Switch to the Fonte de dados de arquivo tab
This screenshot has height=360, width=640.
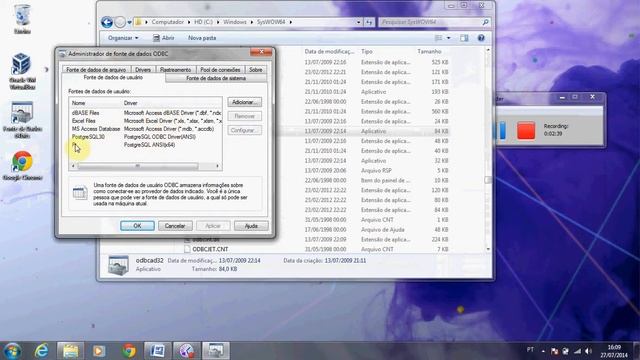pos(96,70)
